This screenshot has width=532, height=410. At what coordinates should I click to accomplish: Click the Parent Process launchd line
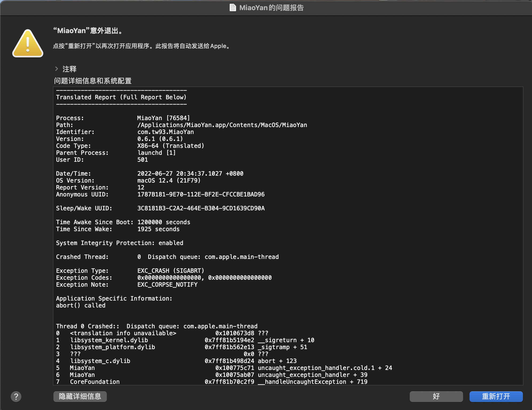(116, 153)
